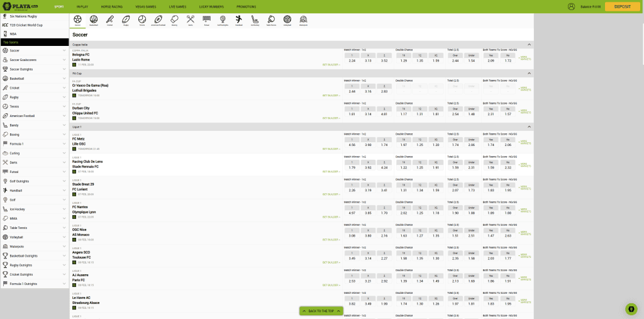Open the Sport tab in the top navigation
The width and height of the screenshot is (644, 319).
(59, 6)
